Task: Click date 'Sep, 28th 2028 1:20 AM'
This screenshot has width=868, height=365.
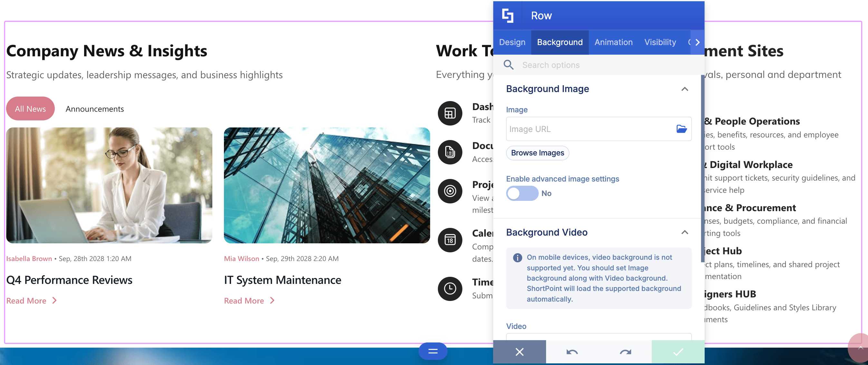Action: click(95, 258)
